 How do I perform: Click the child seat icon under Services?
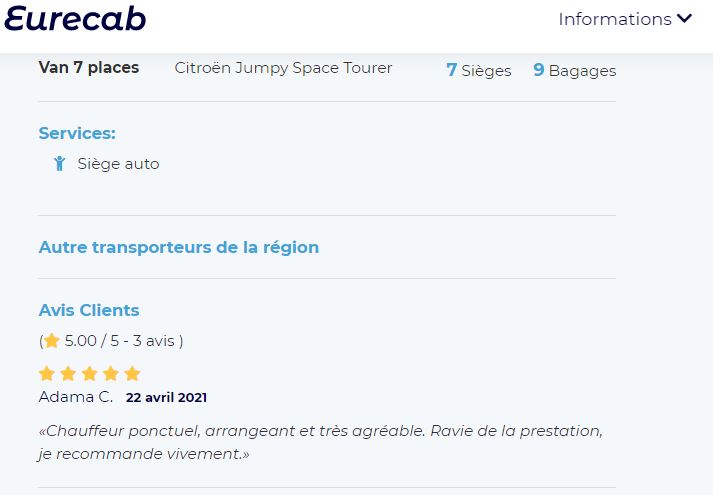[x=60, y=163]
